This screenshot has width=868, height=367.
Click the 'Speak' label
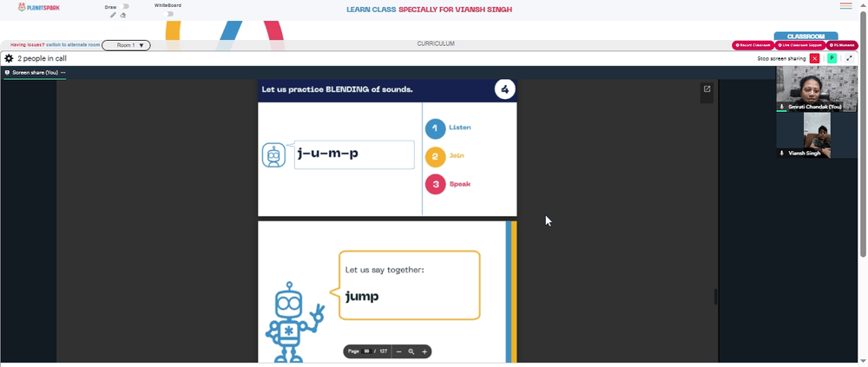460,184
